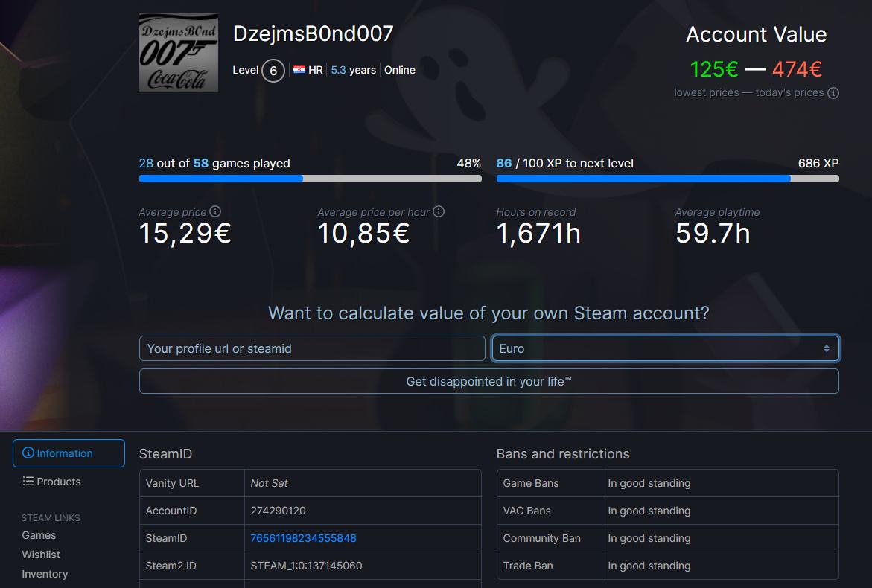
Task: Click the Average price info icon
Action: tap(215, 211)
